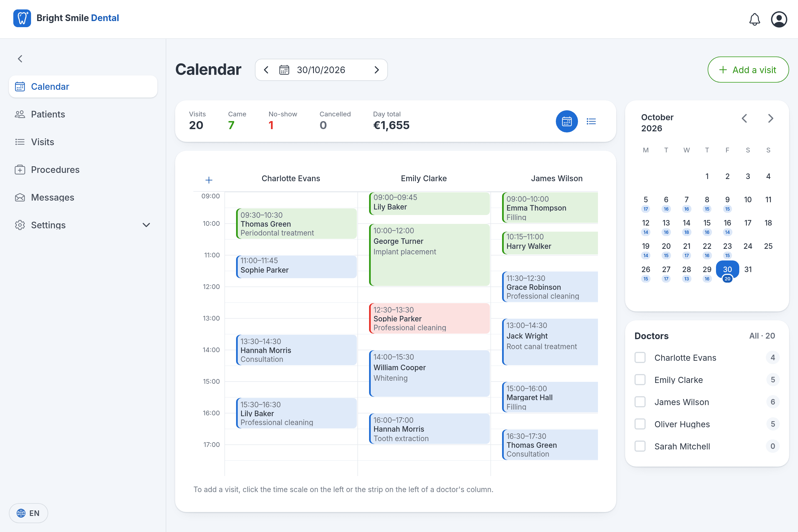
Task: Click the plus icon above the time scale
Action: coord(209,180)
